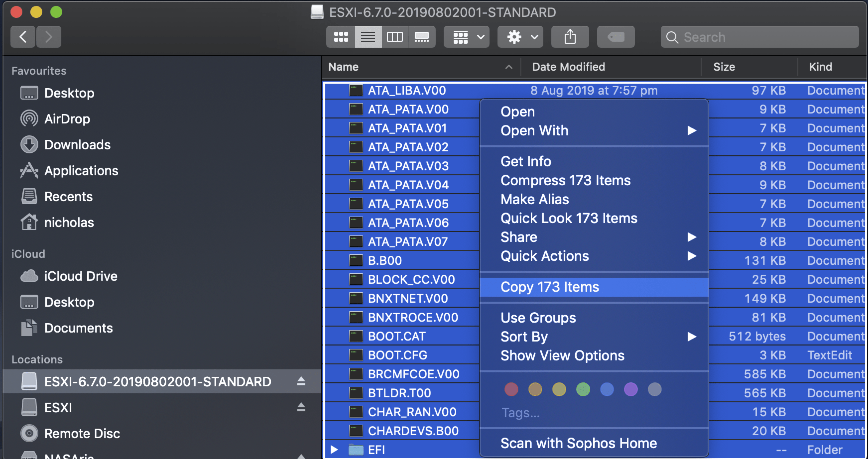Open Downloads in the sidebar
Viewport: 868px width, 459px height.
(77, 145)
